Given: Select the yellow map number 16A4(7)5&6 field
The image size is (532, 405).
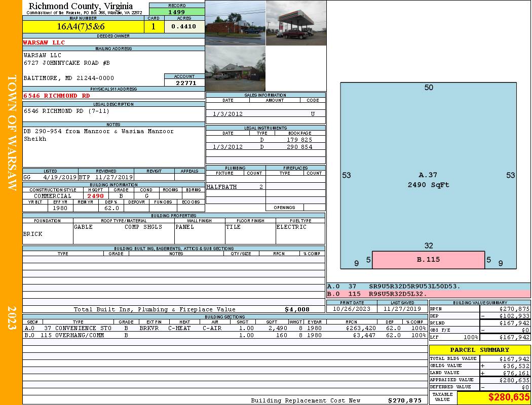Looking at the screenshot, I should coord(83,27).
